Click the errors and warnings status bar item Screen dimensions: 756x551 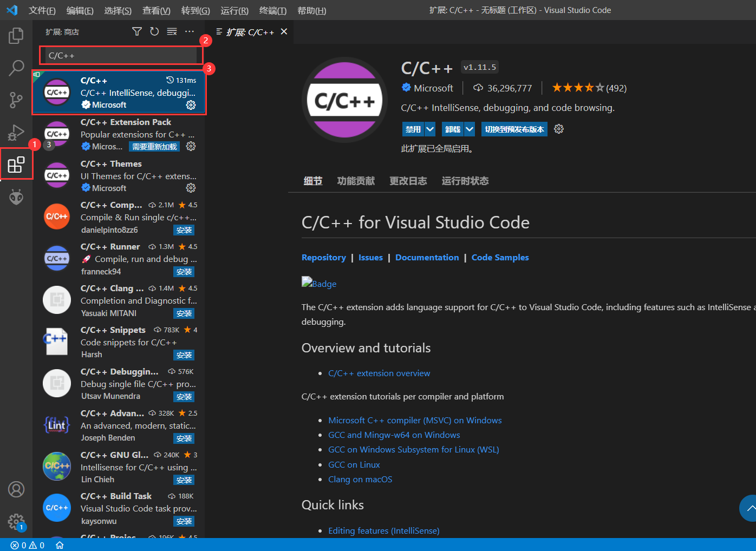click(x=27, y=545)
